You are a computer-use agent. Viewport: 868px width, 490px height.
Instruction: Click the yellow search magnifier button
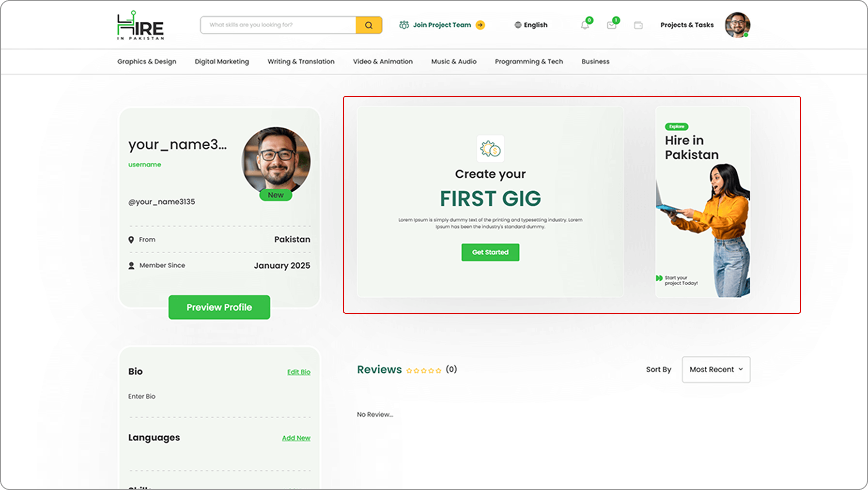tap(369, 25)
